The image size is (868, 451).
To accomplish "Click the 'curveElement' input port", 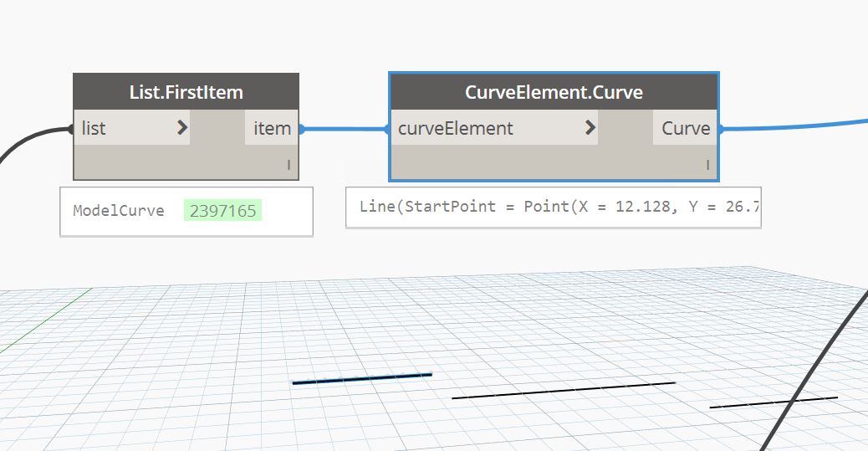I will [494, 128].
